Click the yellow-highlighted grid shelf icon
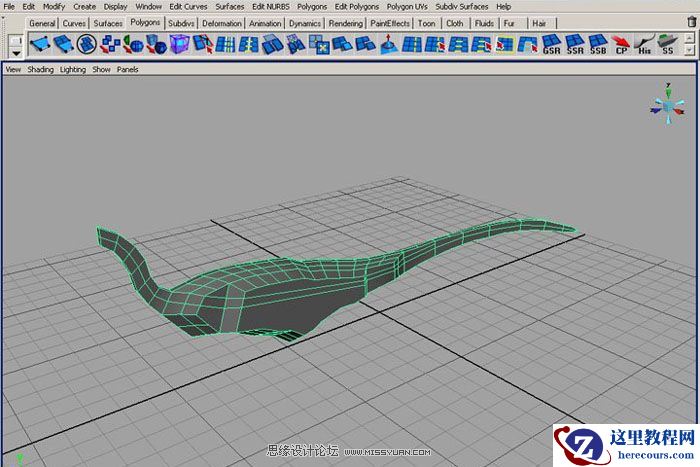The width and height of the screenshot is (700, 467). [x=504, y=44]
